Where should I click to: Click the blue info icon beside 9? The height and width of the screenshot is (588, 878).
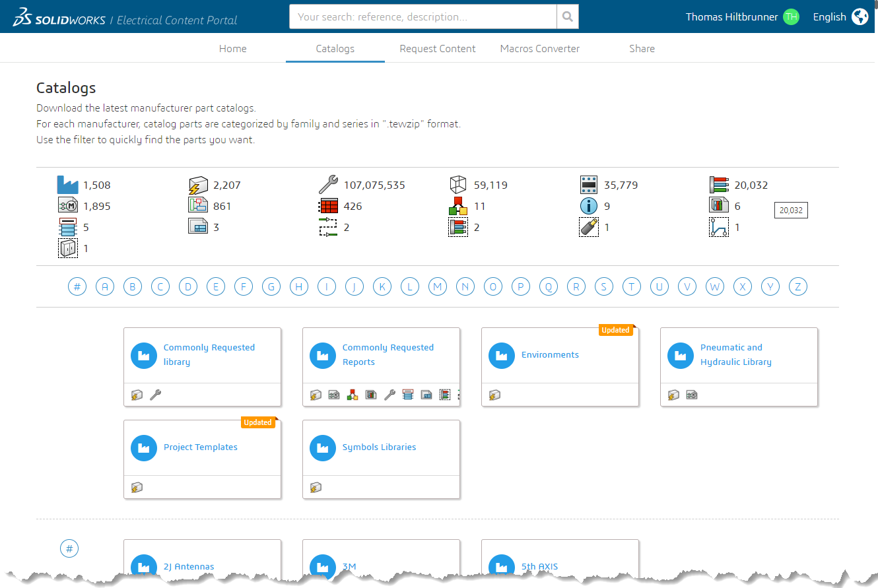(x=588, y=207)
